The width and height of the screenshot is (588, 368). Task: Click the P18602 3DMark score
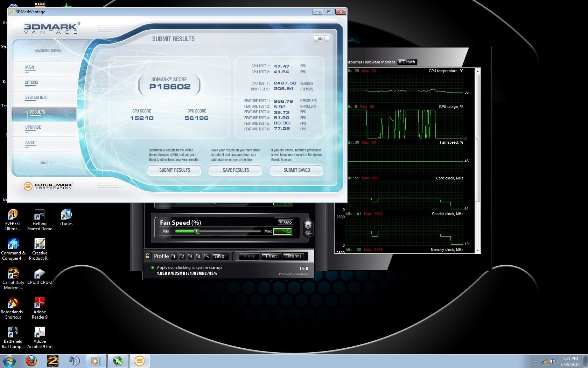[170, 87]
